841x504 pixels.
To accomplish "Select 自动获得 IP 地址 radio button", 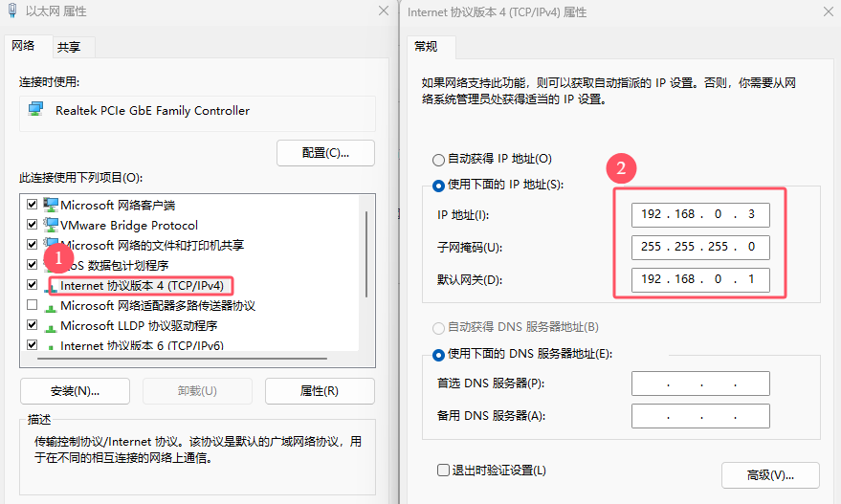I will [439, 159].
